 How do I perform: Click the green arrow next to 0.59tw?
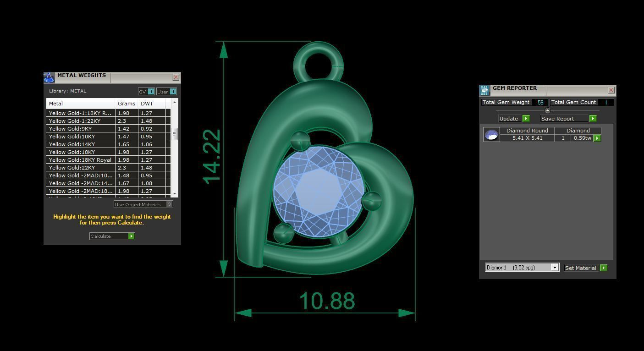click(597, 138)
